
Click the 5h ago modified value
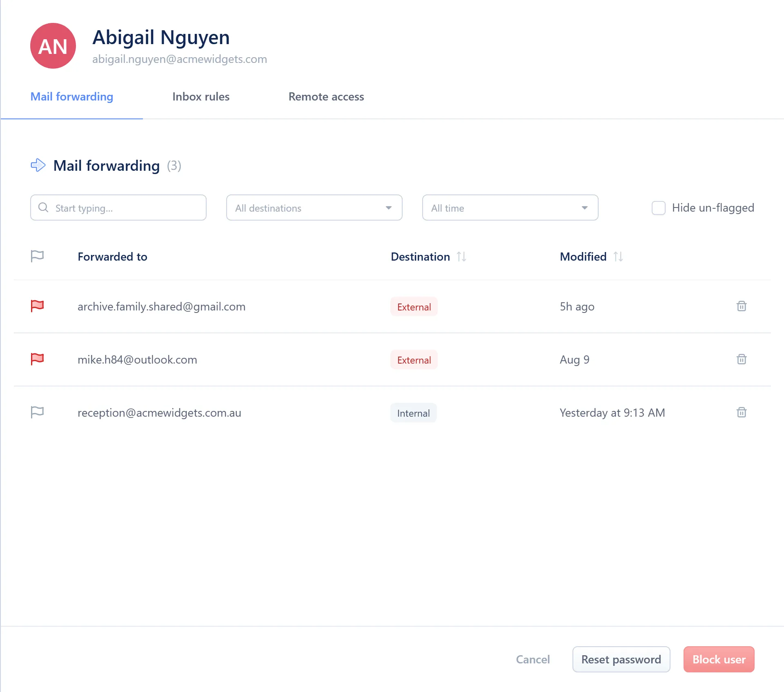coord(577,306)
